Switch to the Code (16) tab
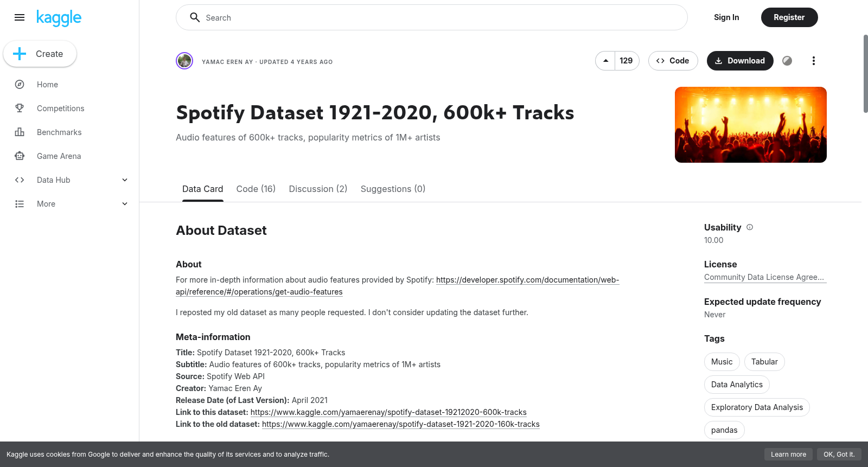 click(256, 189)
